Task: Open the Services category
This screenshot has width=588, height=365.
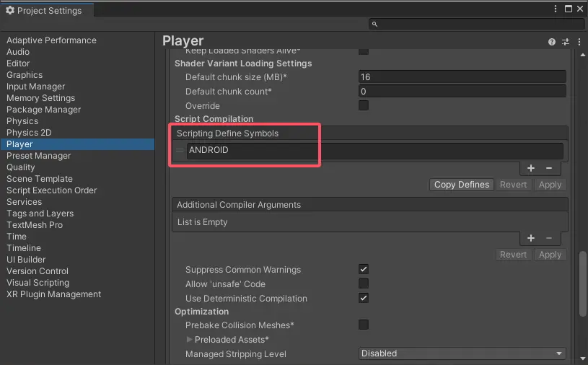Action: (24, 202)
